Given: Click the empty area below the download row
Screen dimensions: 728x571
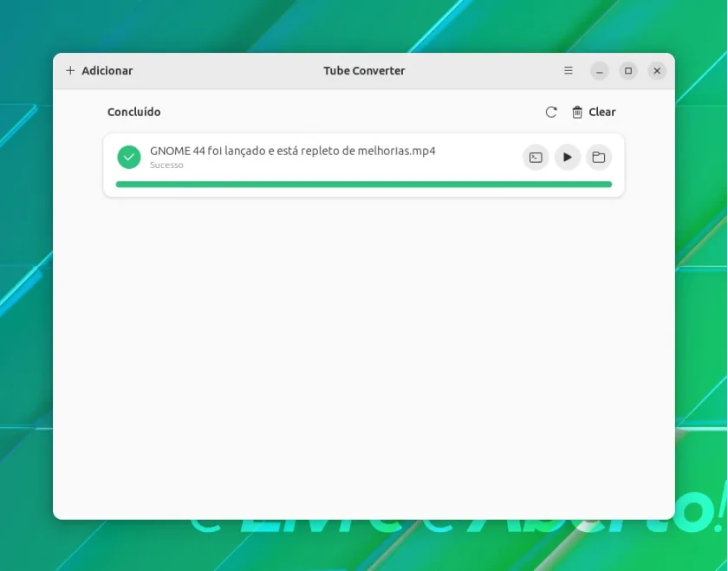Looking at the screenshot, I should pos(363,358).
